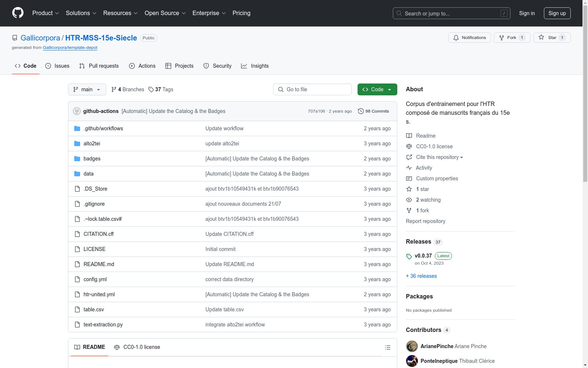
Task: View the 98 Commits history link
Action: coord(373,111)
